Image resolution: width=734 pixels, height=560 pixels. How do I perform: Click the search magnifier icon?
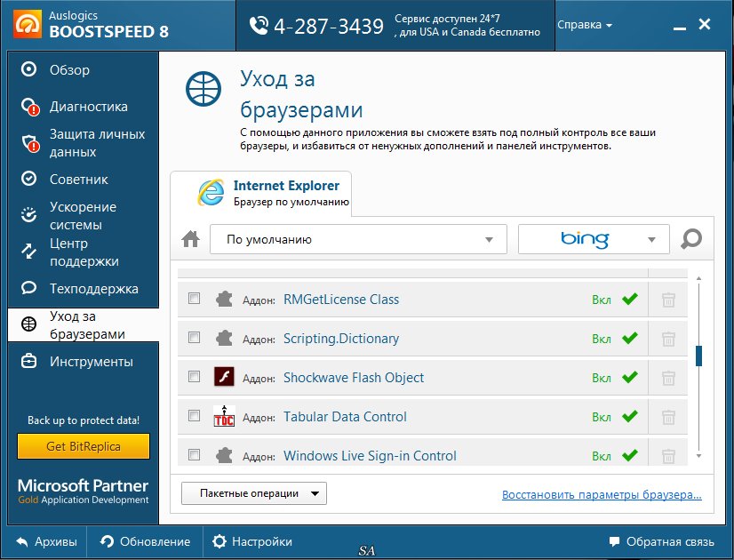[691, 239]
